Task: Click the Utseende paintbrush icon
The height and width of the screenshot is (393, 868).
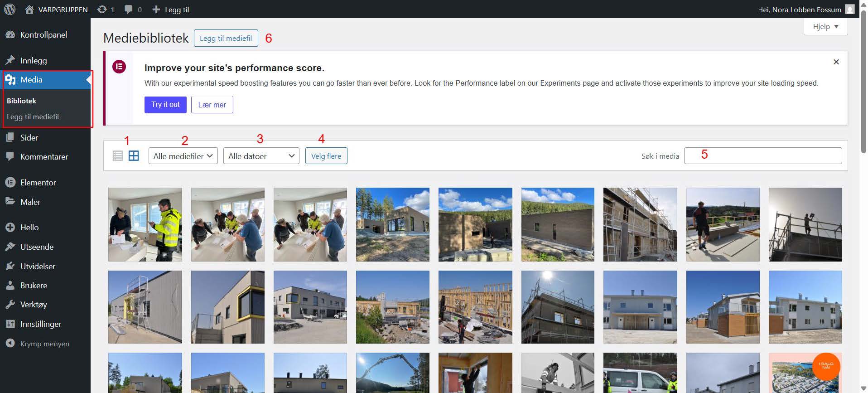Action: 10,247
